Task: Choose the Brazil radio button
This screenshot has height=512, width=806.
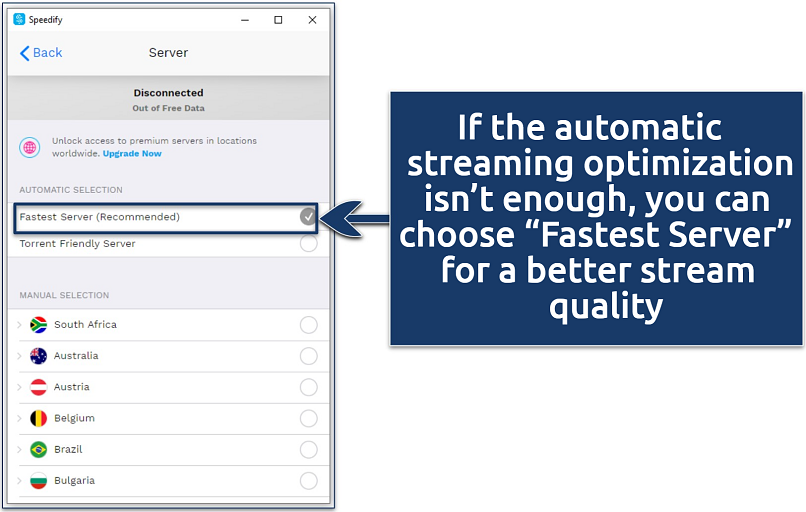Action: (x=308, y=449)
